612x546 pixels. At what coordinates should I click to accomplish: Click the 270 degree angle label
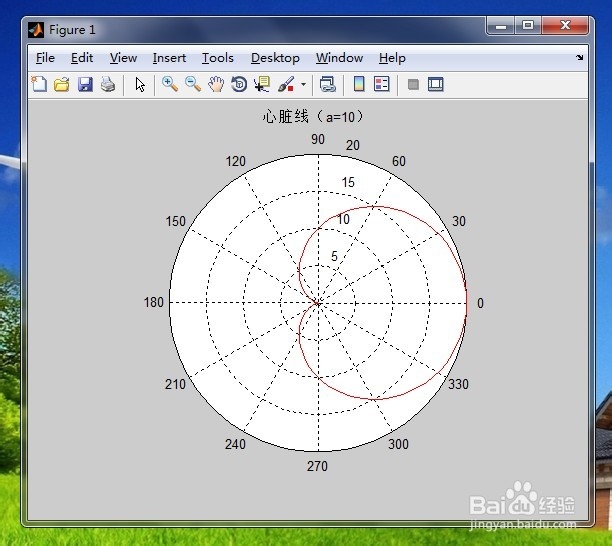point(317,466)
